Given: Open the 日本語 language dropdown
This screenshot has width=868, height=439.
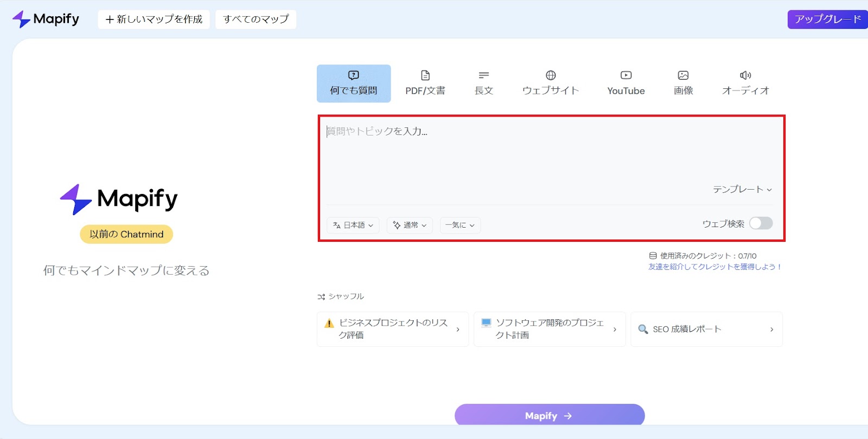Looking at the screenshot, I should click(x=353, y=225).
